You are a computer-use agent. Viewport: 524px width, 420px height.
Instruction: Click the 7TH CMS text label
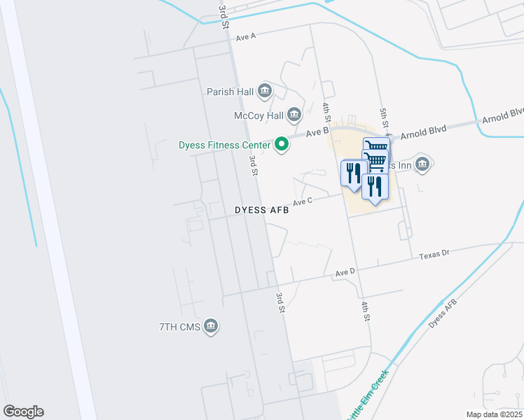pos(179,327)
